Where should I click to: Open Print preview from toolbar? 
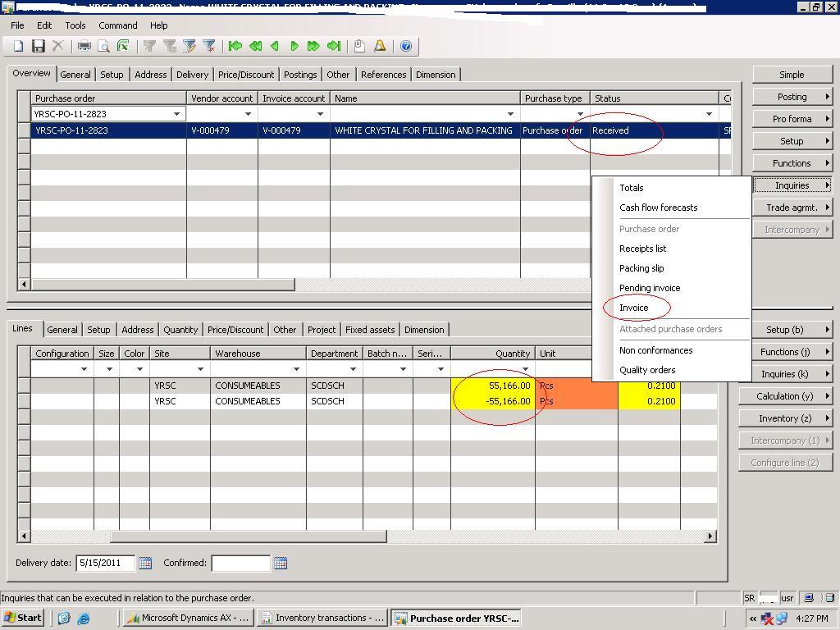coord(103,47)
